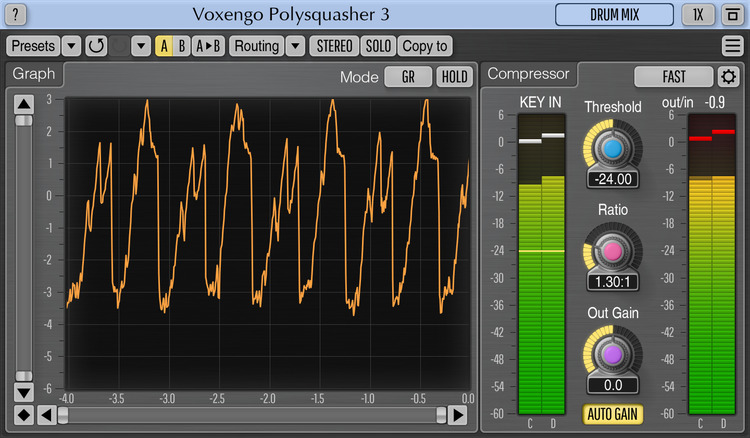This screenshot has width=750, height=438.
Task: Click the Out Gain value field 0.0
Action: [613, 385]
